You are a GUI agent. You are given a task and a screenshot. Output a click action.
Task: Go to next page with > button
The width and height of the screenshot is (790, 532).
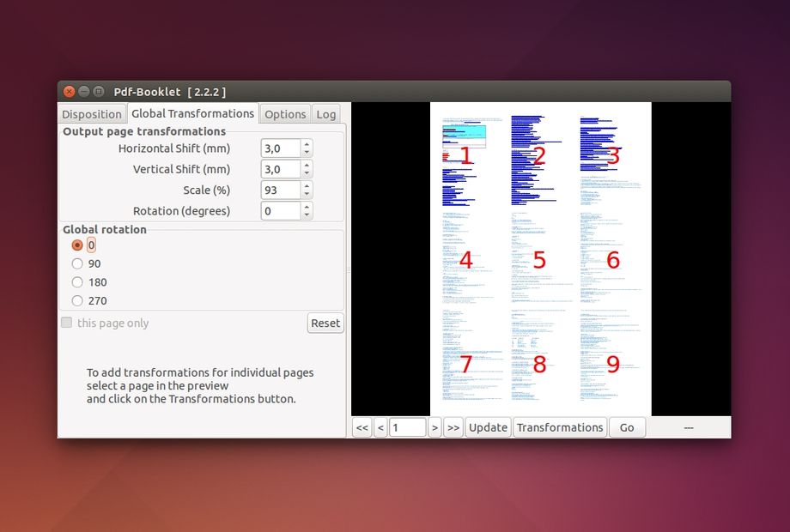[434, 427]
